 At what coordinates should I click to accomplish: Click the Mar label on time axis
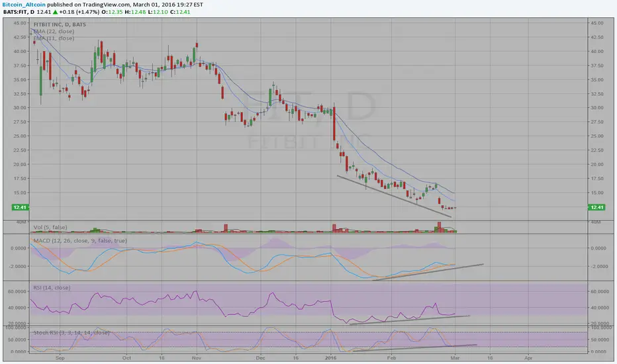(x=455, y=358)
